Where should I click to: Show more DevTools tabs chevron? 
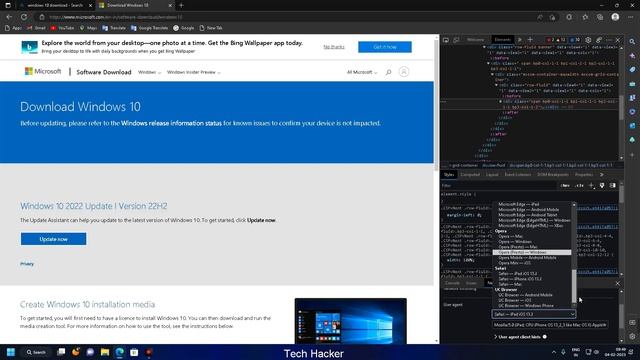tap(520, 40)
